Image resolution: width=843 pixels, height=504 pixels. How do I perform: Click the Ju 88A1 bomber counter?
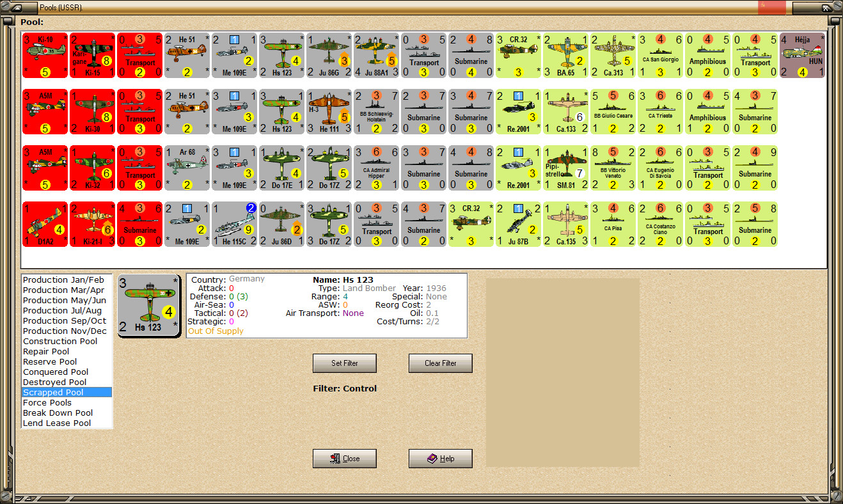coord(376,56)
